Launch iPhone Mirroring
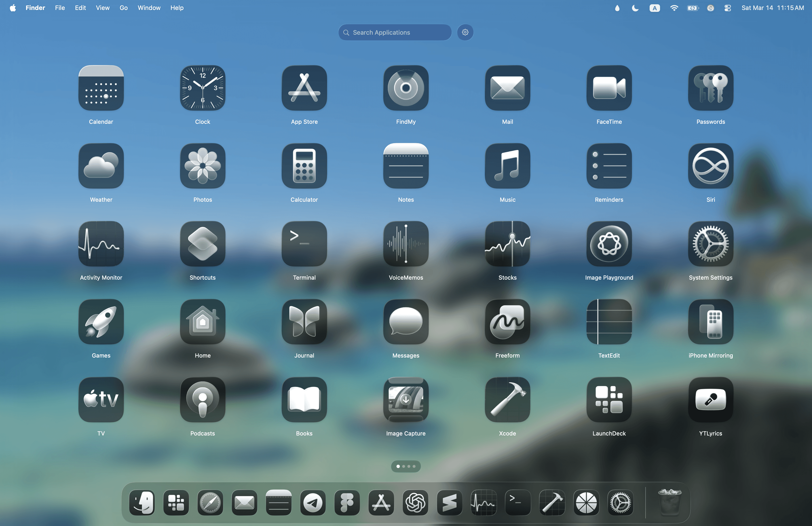Viewport: 812px width, 526px height. click(711, 322)
